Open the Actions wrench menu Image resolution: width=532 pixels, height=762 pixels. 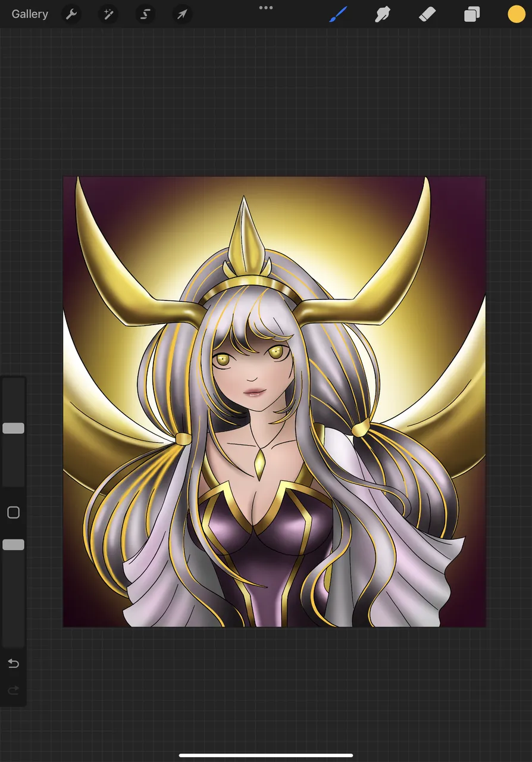tap(71, 14)
